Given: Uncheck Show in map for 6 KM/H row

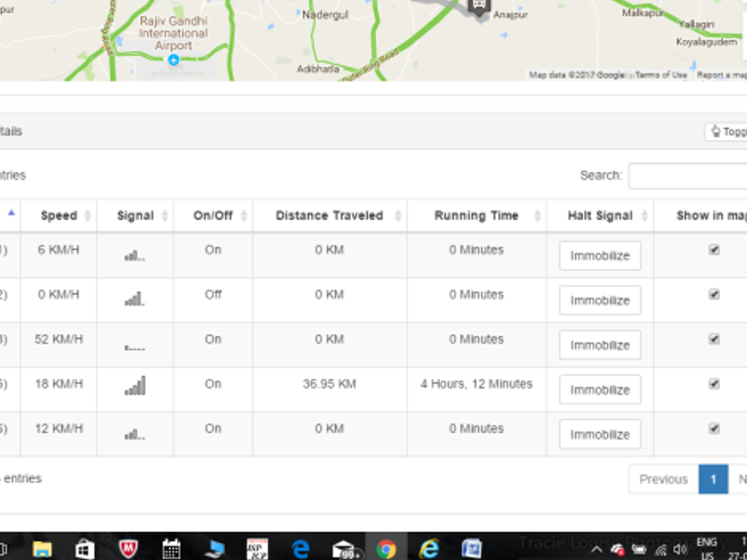Looking at the screenshot, I should (x=713, y=249).
